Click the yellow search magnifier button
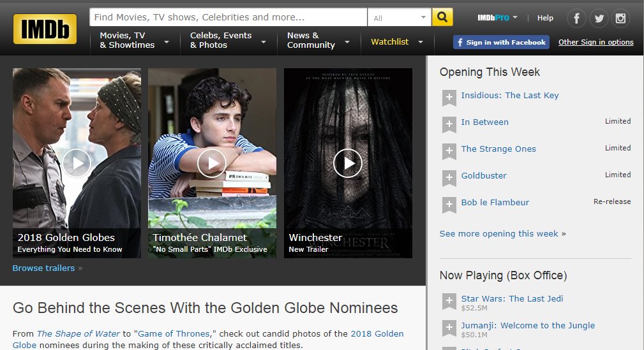The width and height of the screenshot is (644, 350). click(x=442, y=17)
